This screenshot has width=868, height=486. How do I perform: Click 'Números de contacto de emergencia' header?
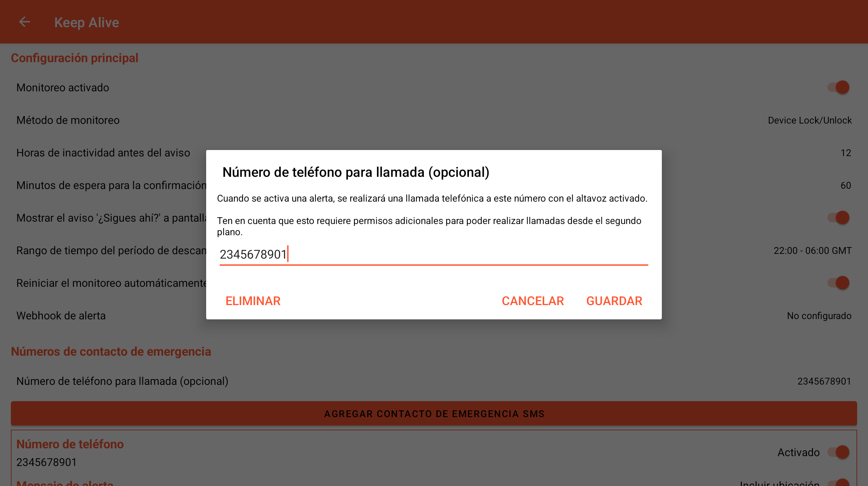[111, 352]
